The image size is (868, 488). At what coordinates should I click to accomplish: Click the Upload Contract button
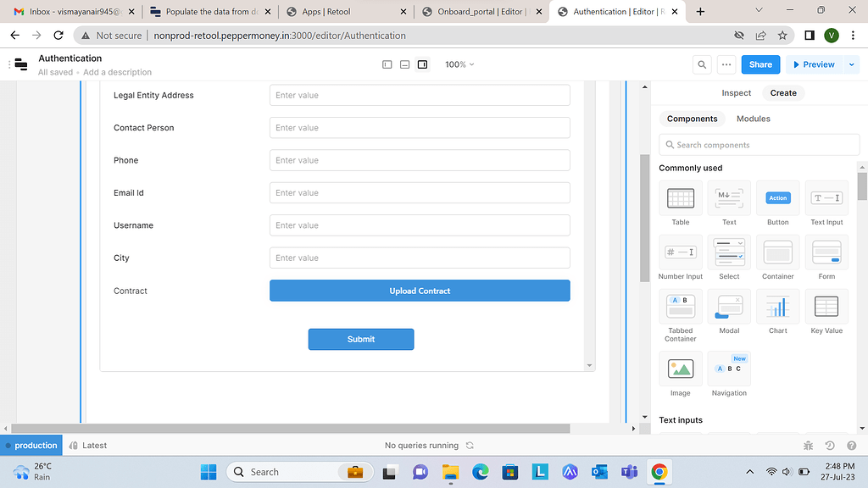tap(420, 290)
